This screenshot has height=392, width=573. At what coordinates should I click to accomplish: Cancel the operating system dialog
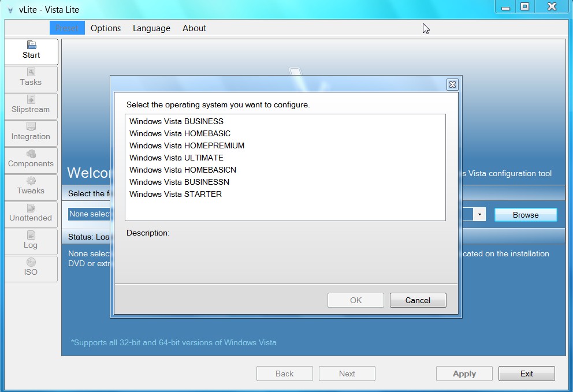point(418,300)
